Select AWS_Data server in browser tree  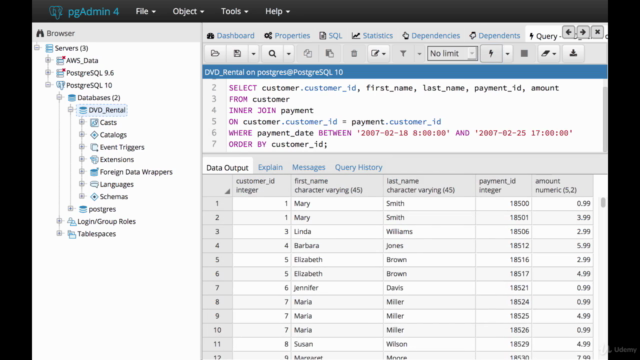point(82,60)
